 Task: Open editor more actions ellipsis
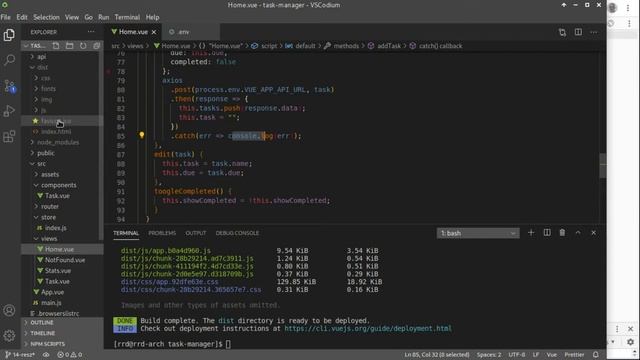tap(594, 32)
